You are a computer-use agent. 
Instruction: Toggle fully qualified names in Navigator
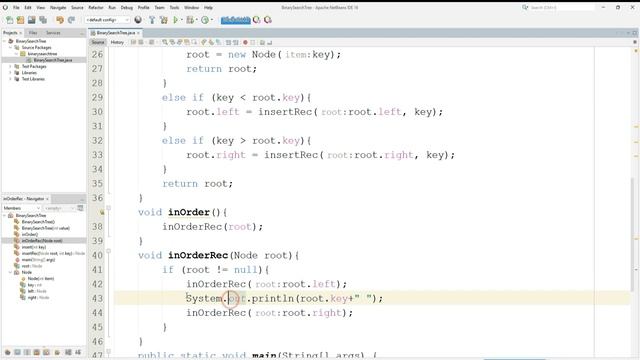pos(57,352)
